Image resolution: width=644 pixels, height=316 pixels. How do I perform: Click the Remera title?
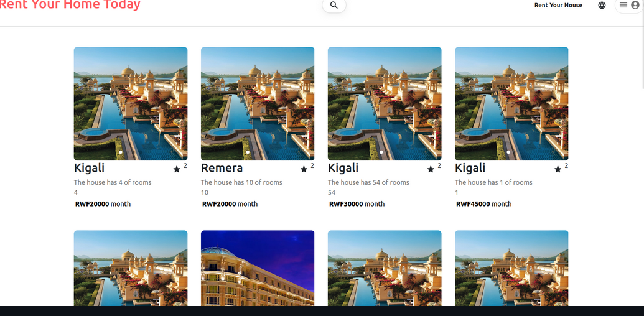coord(222,168)
